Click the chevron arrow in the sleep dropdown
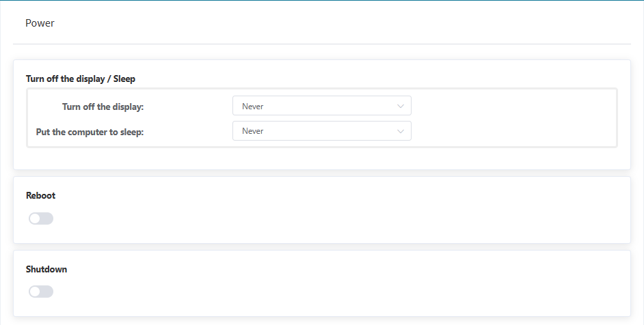Viewport: 644px width, 325px height. pos(401,131)
